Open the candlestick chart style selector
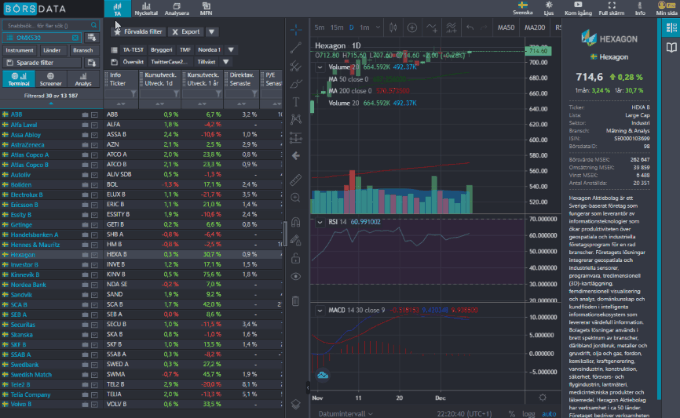 tap(393, 28)
